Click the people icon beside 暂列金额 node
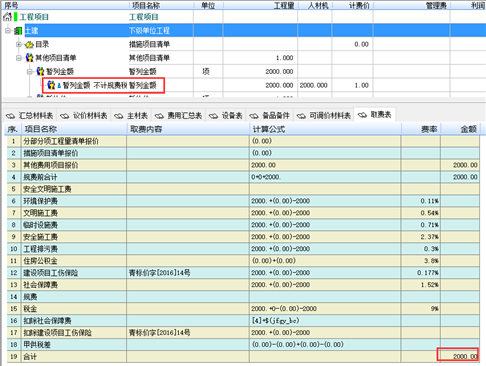The width and height of the screenshot is (486, 366). tap(40, 71)
